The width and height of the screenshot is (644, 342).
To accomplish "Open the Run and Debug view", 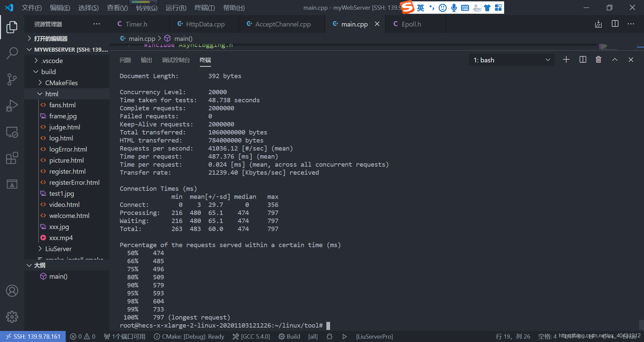I will [12, 106].
